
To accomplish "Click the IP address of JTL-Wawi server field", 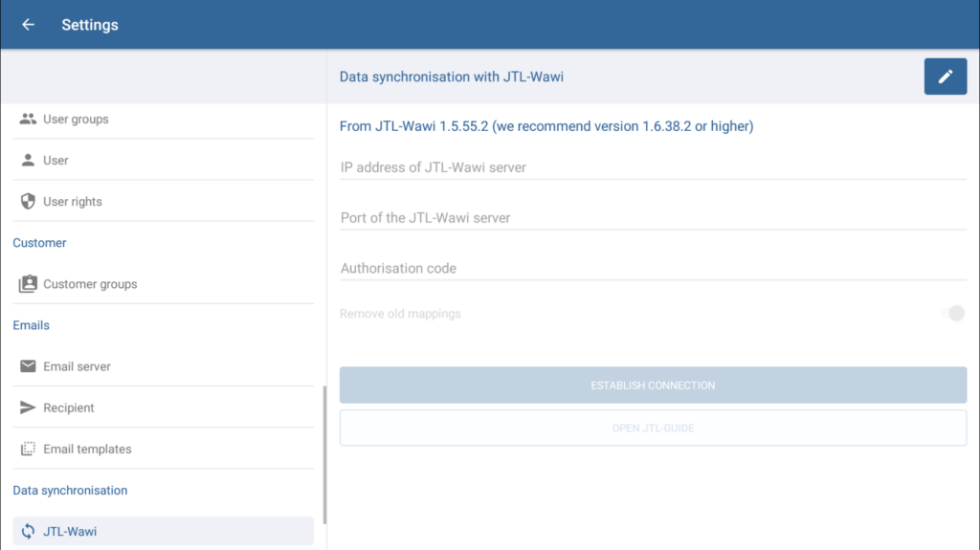I will coord(653,167).
